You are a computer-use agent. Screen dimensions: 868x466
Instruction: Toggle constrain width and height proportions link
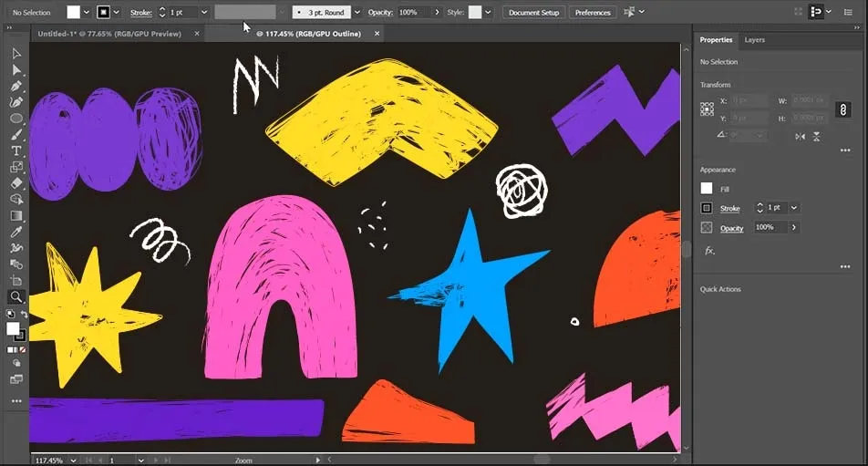pyautogui.click(x=843, y=109)
